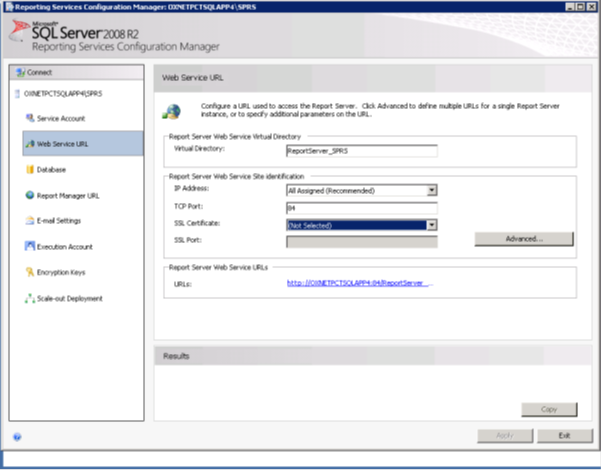Click the Virtual Directory label
Viewport: 602px width, 470px height.
(199, 149)
